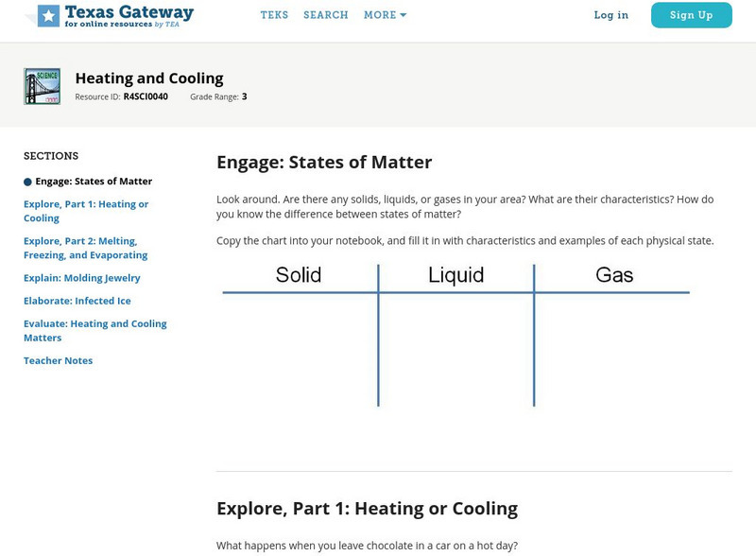Screen dimensions: 756x556
Task: Open the TEKS menu item
Action: pyautogui.click(x=274, y=15)
